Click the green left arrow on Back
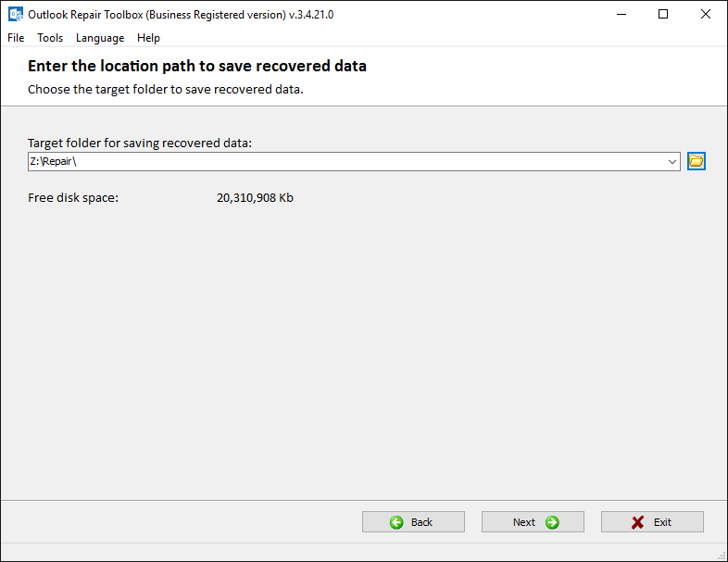Screen dimensions: 728x562 click(x=396, y=522)
